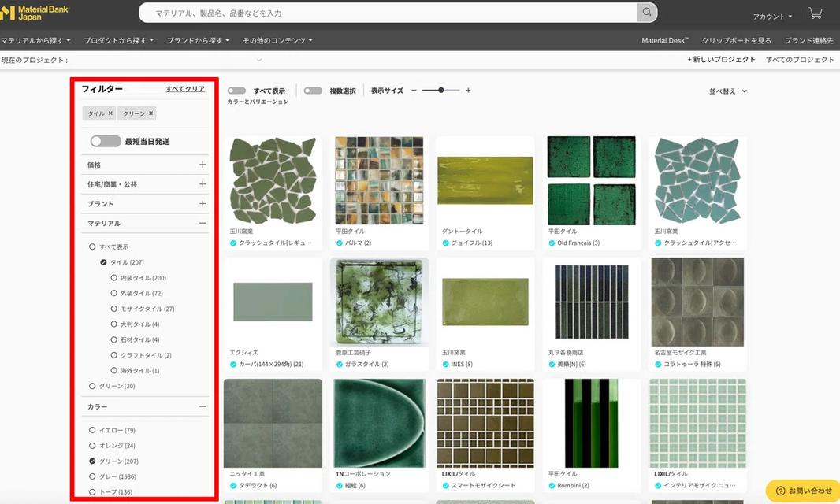Viewport: 840px width, 504px height.
Task: Open the 並べ替え sort dropdown
Action: 728,91
